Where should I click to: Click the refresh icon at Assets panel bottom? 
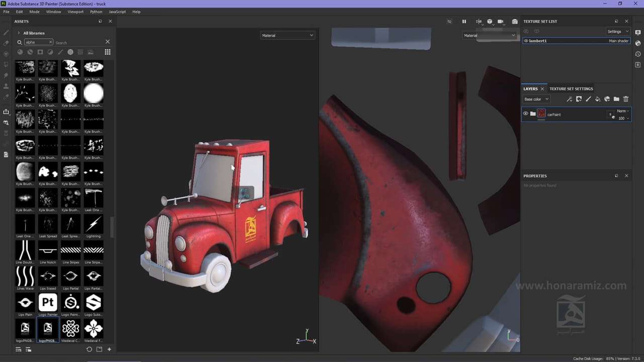point(89,349)
